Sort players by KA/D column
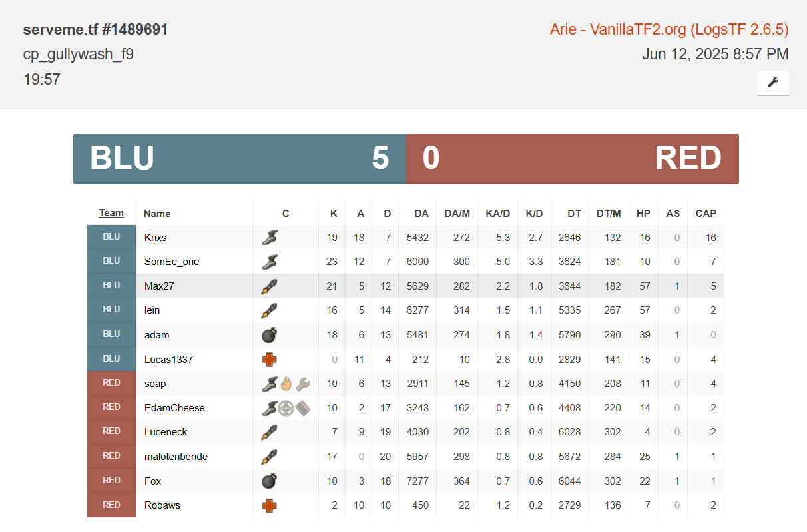 click(497, 214)
